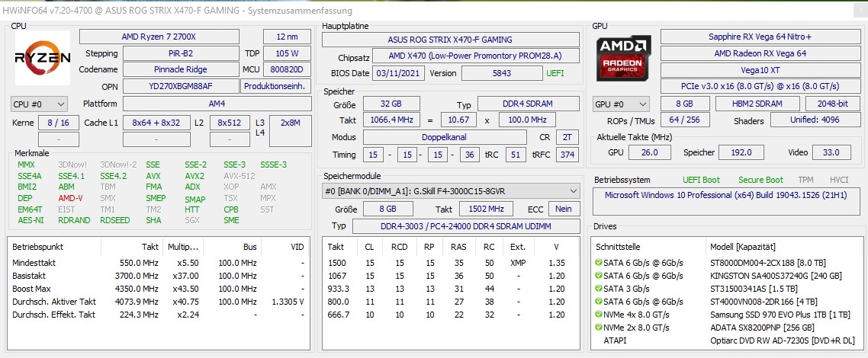Screen dimensions: 868x358
Task: Click the 105 W TDP value
Action: tap(288, 53)
